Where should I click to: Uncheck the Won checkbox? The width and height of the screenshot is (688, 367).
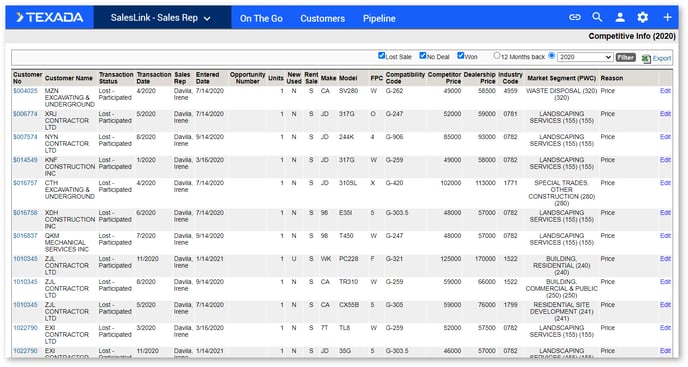pos(460,55)
